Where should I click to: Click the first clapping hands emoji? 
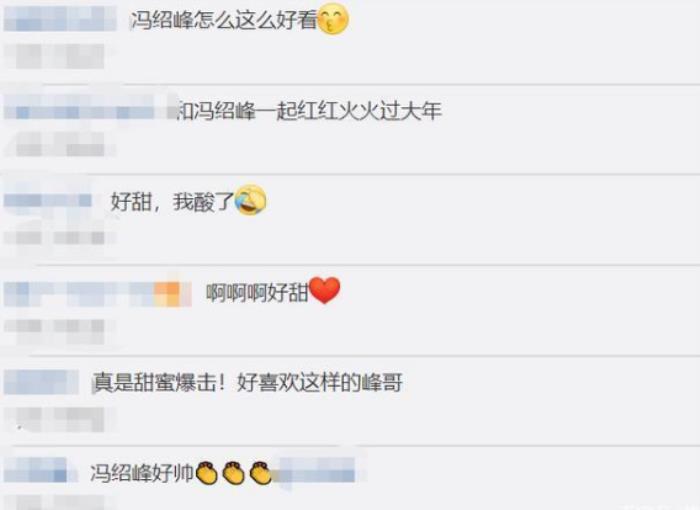(x=207, y=473)
